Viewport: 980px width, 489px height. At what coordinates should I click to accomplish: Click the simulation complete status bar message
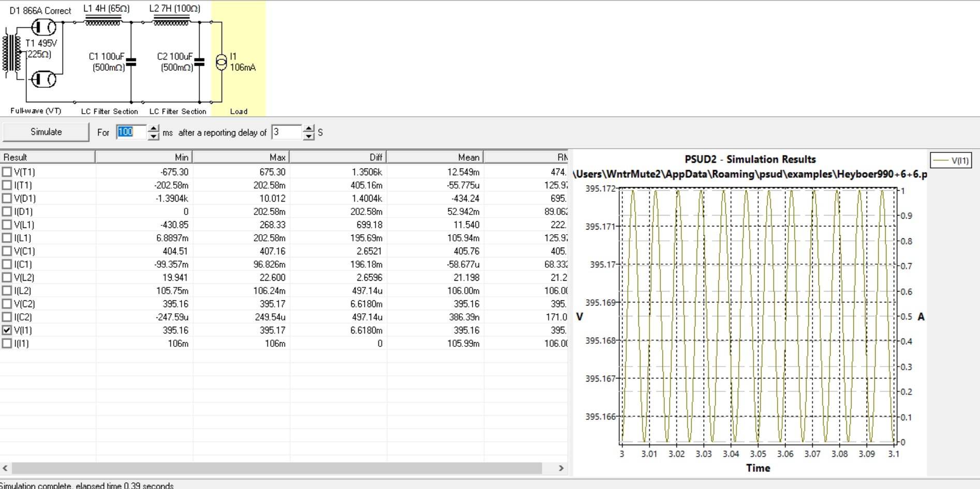pyautogui.click(x=87, y=485)
